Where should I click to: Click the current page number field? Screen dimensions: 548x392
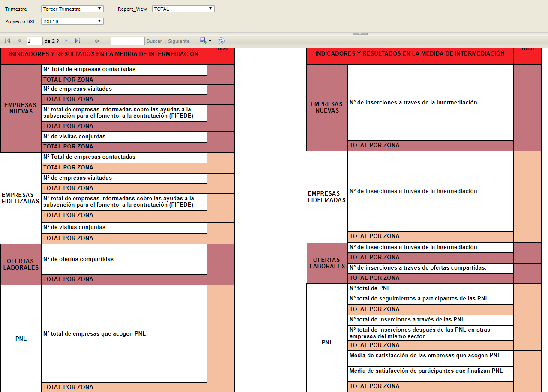35,41
